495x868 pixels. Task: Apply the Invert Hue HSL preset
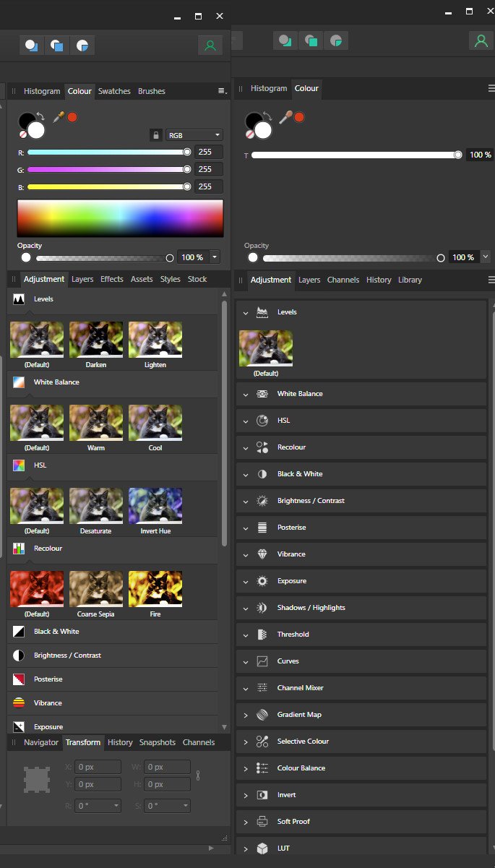(x=155, y=506)
